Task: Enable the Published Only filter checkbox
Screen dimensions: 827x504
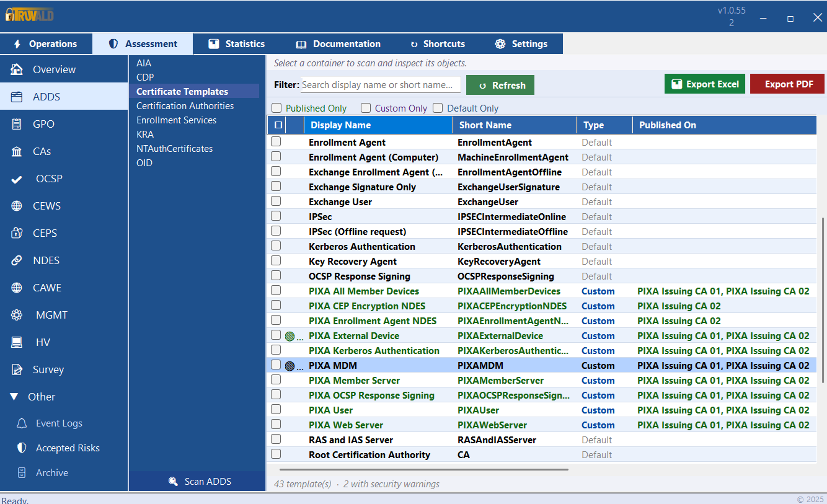Action: coord(276,108)
